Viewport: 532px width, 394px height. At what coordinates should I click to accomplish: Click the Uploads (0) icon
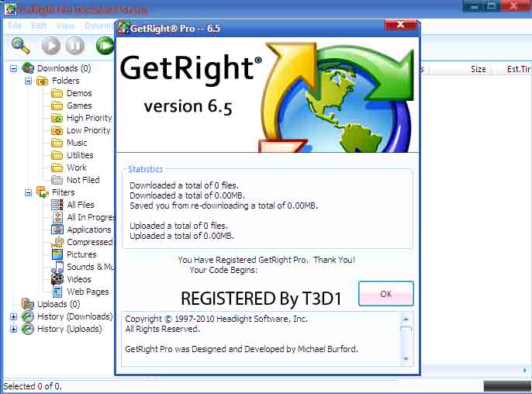click(28, 304)
